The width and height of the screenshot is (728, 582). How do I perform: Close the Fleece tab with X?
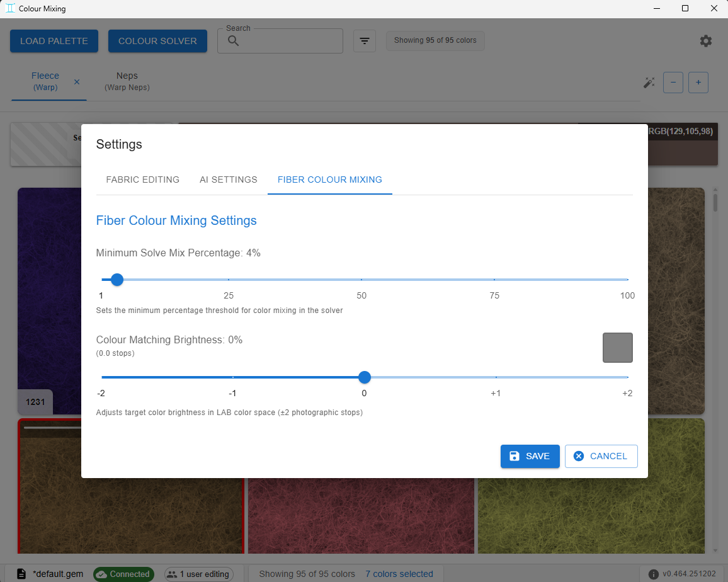coord(77,82)
